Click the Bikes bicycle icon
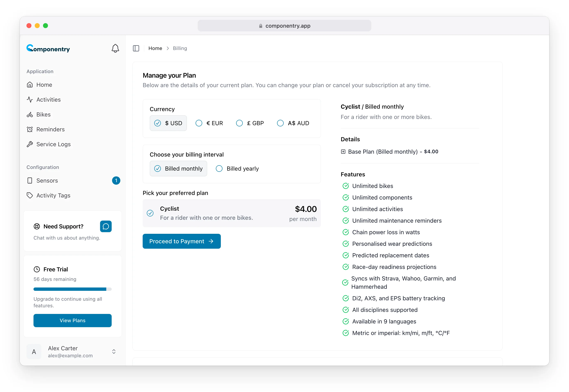This screenshot has width=569, height=392. pyautogui.click(x=30, y=115)
